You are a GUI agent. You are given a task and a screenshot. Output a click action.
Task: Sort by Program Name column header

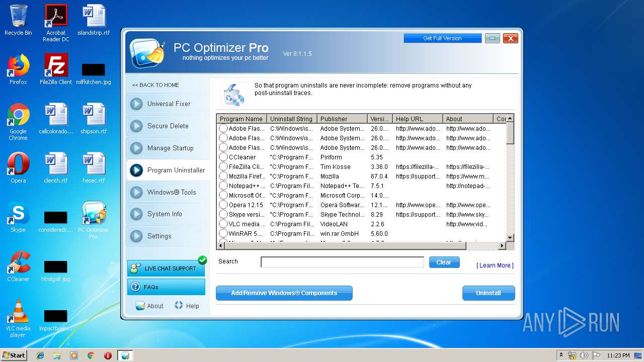[x=242, y=119]
